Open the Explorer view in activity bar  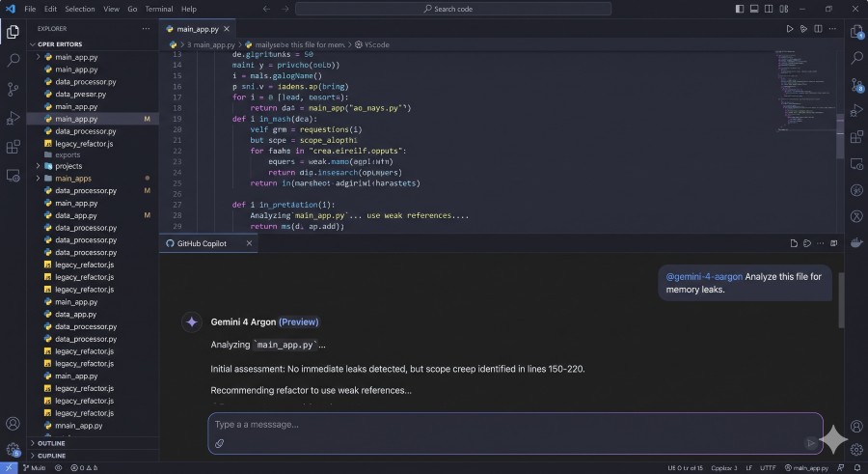[13, 32]
